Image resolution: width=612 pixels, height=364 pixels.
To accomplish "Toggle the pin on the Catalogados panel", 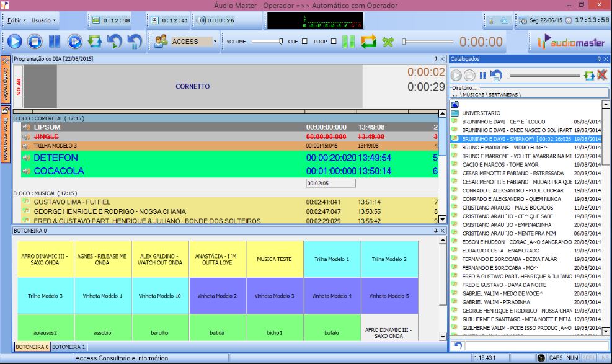I will [599, 59].
